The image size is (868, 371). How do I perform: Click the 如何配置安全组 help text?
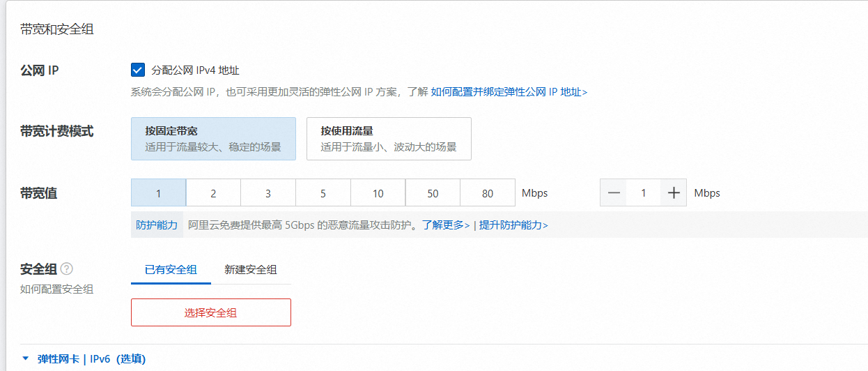57,289
